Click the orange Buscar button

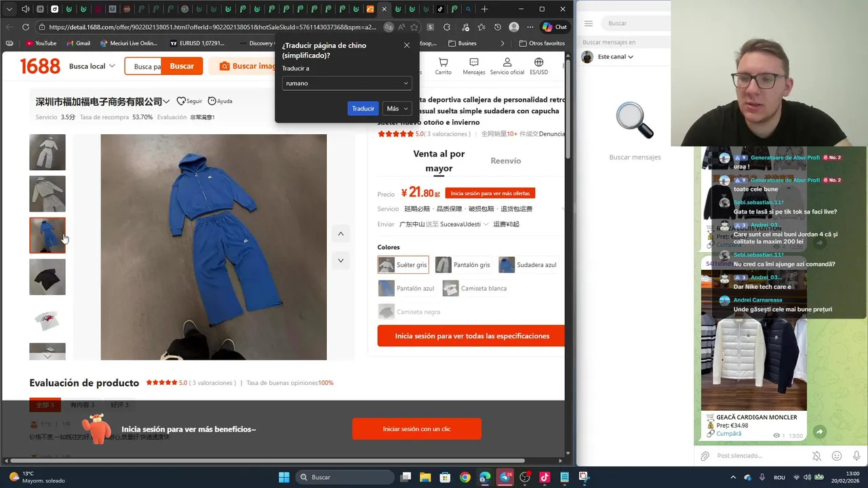click(182, 66)
